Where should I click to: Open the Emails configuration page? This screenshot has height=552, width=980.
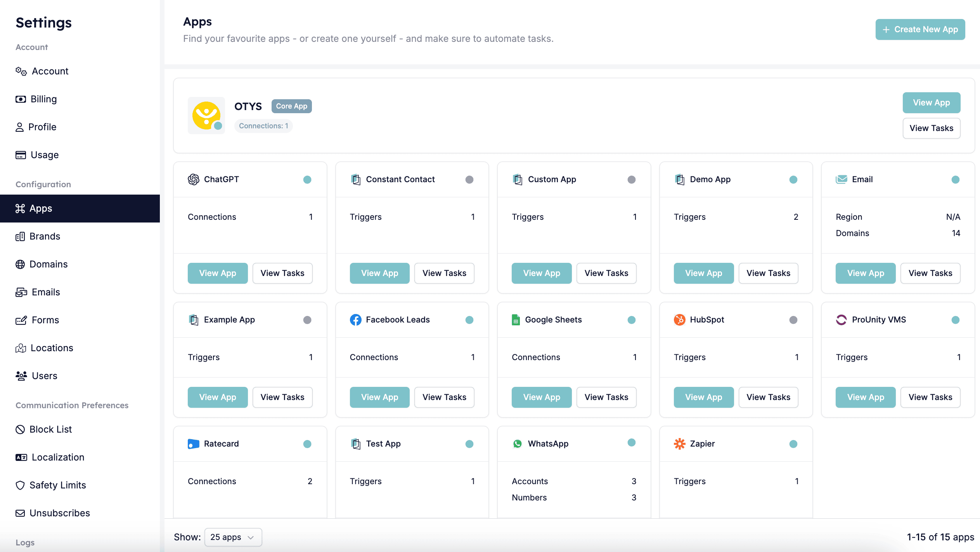[80, 292]
